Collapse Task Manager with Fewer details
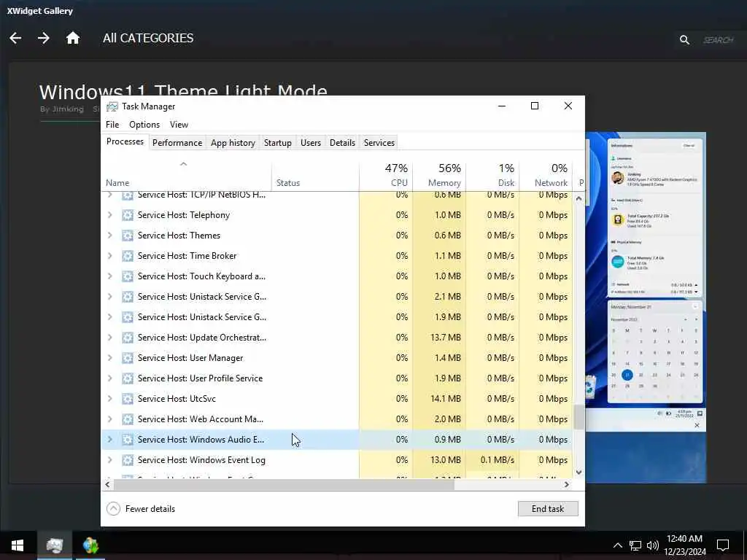 [141, 509]
